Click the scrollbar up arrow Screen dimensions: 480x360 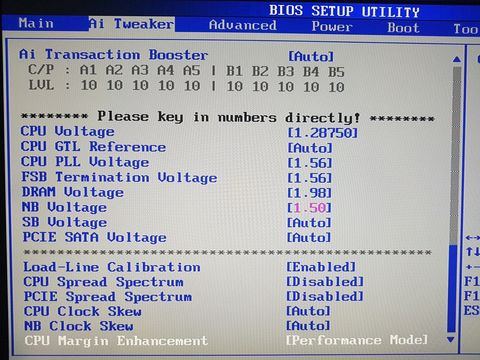457,60
